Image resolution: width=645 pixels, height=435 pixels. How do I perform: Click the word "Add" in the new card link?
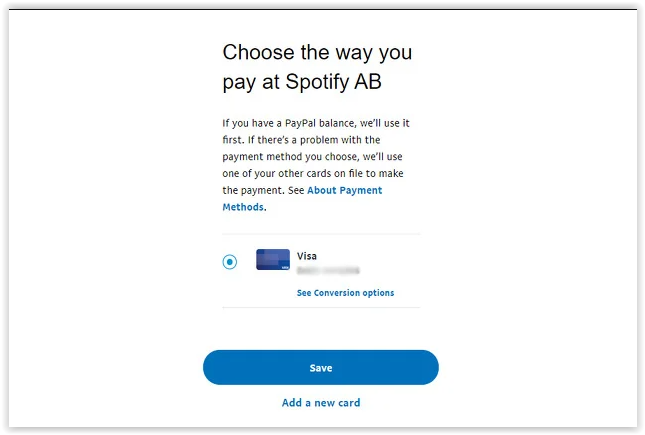pos(292,403)
